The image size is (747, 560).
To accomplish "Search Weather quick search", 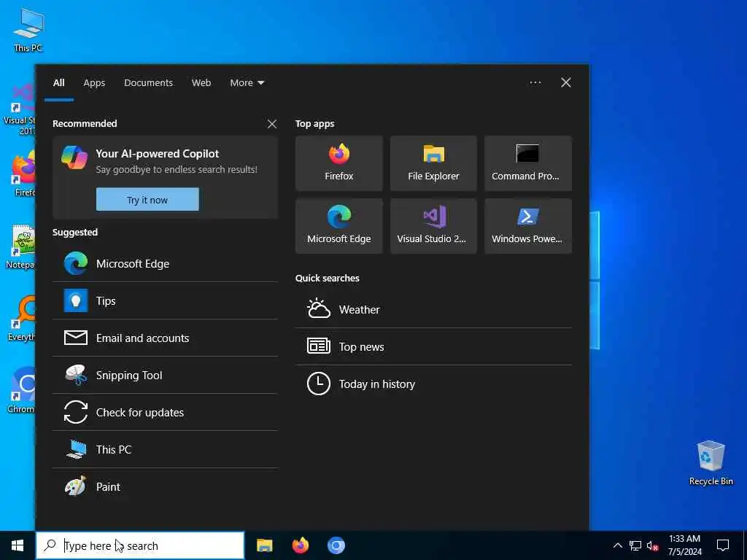I will [x=433, y=309].
